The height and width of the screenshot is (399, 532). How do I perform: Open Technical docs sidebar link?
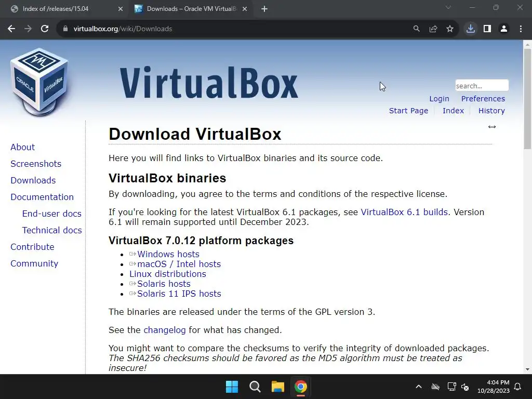[52, 230]
